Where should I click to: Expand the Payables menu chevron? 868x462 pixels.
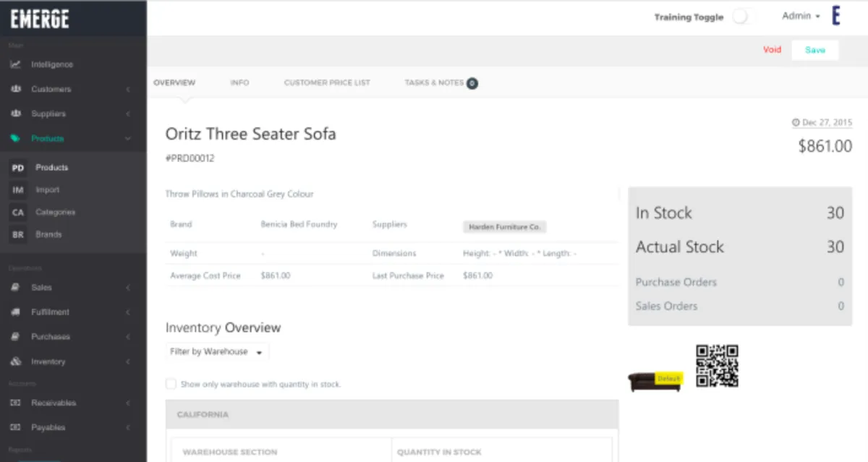coord(128,428)
